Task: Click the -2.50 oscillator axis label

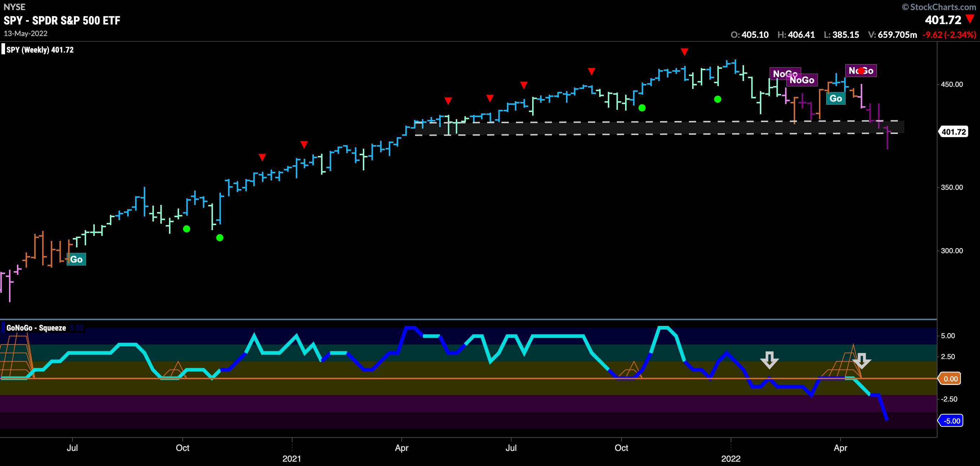Action: coord(949,399)
